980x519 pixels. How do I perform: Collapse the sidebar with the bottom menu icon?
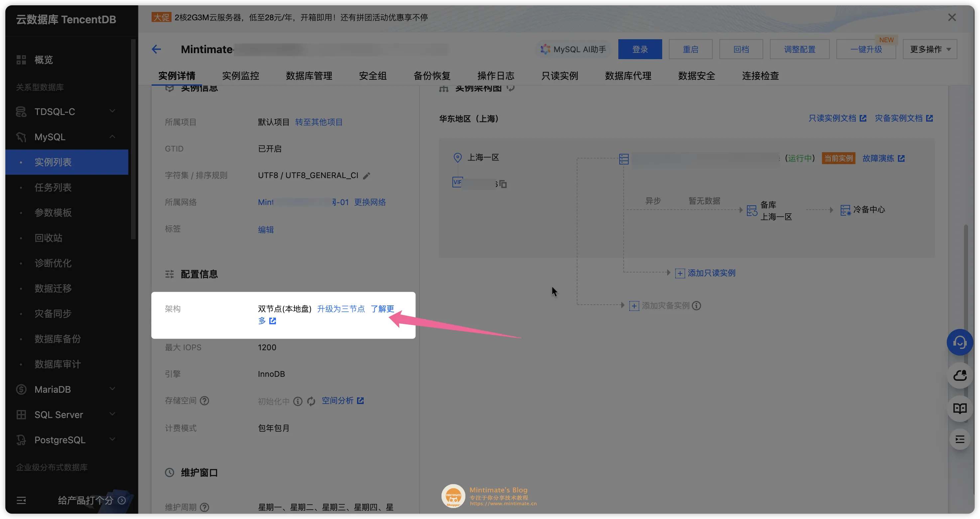(x=21, y=500)
